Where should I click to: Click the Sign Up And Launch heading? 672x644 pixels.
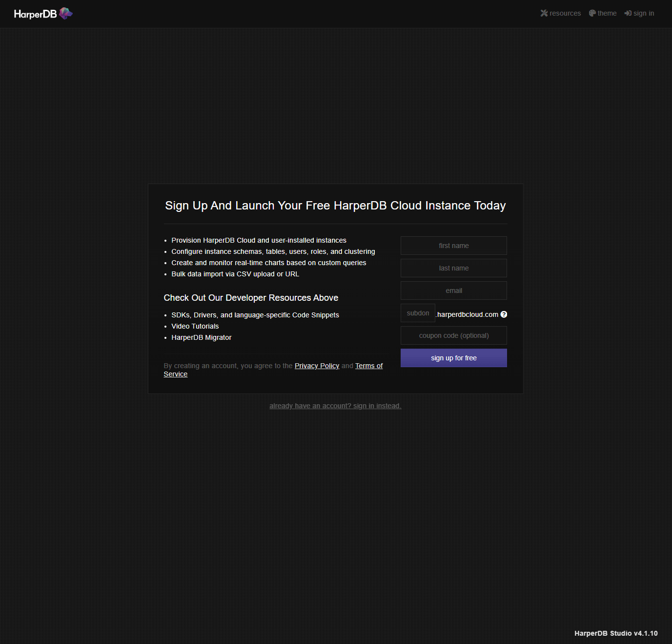click(335, 206)
